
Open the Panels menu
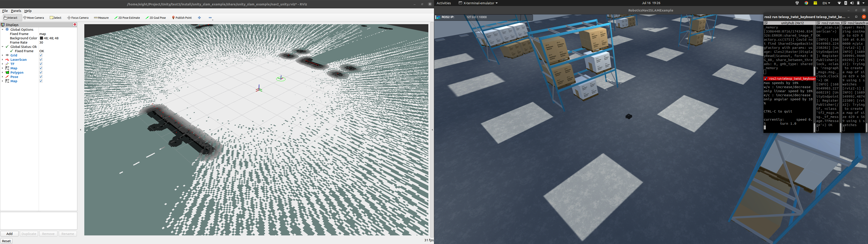(16, 11)
